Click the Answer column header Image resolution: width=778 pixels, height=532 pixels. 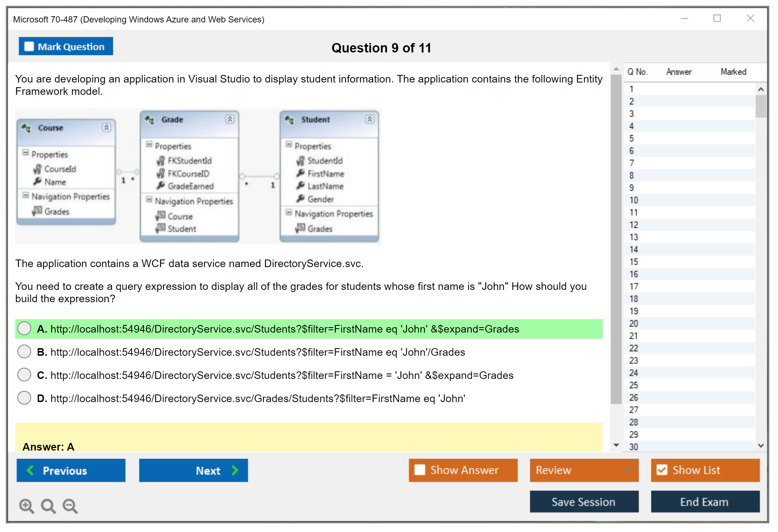678,72
